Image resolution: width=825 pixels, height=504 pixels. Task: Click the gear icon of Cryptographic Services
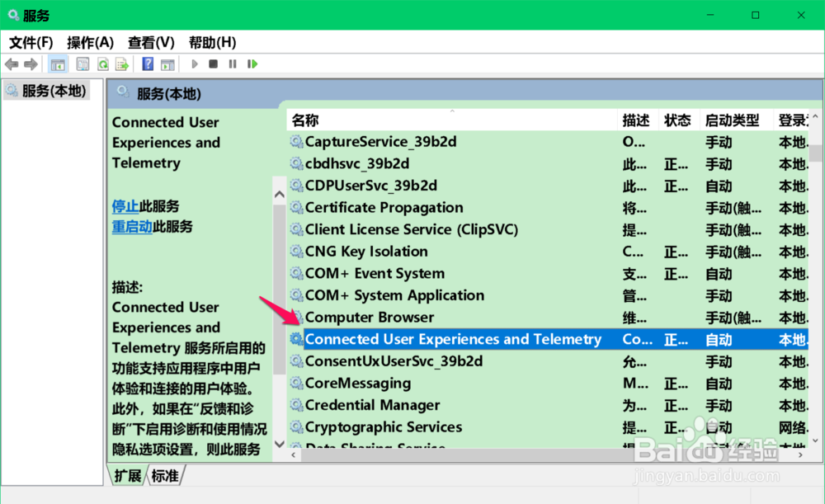[x=297, y=427]
